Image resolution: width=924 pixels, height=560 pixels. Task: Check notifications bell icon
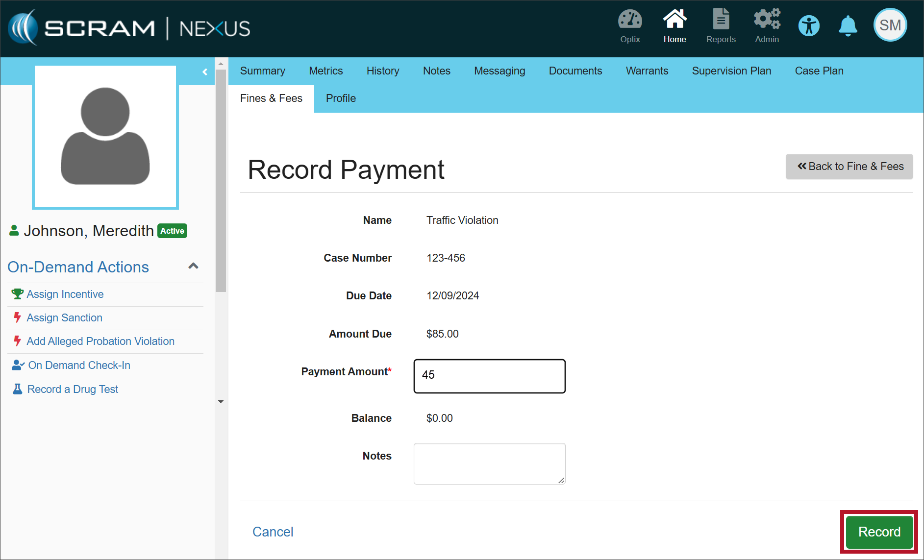[x=848, y=26]
